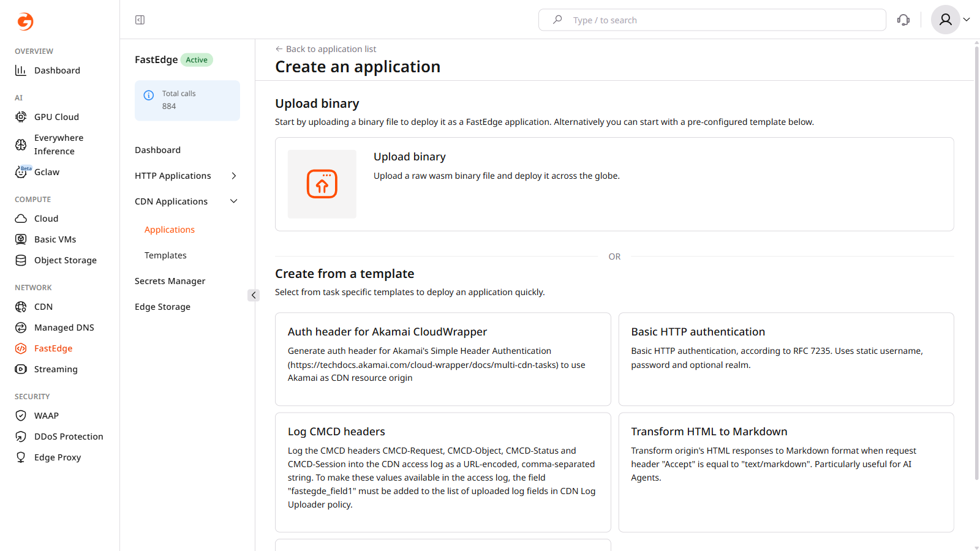Choose the Upload binary card
The image size is (980, 551).
[614, 184]
